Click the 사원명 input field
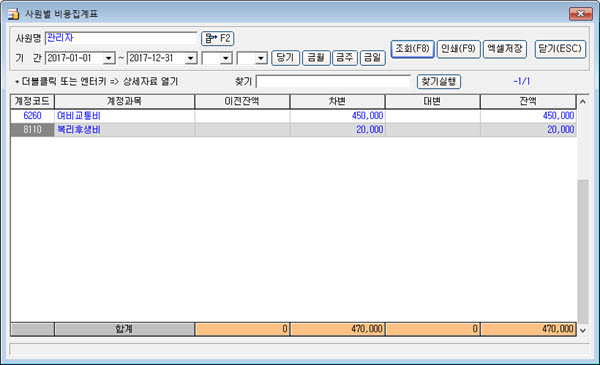Viewport: 600px width, 365px height. pos(121,38)
